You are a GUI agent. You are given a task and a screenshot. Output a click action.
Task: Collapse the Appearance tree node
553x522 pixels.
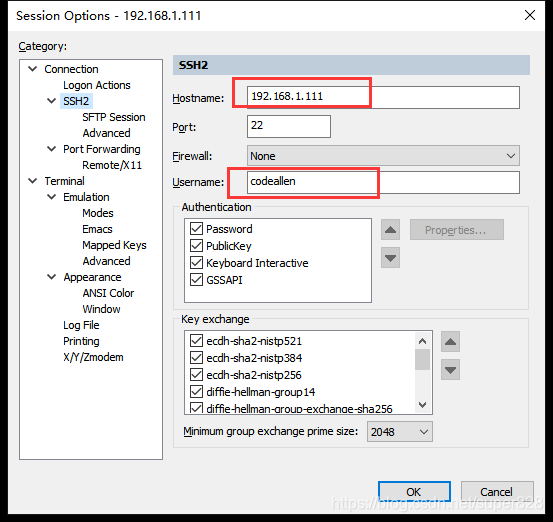(x=51, y=277)
